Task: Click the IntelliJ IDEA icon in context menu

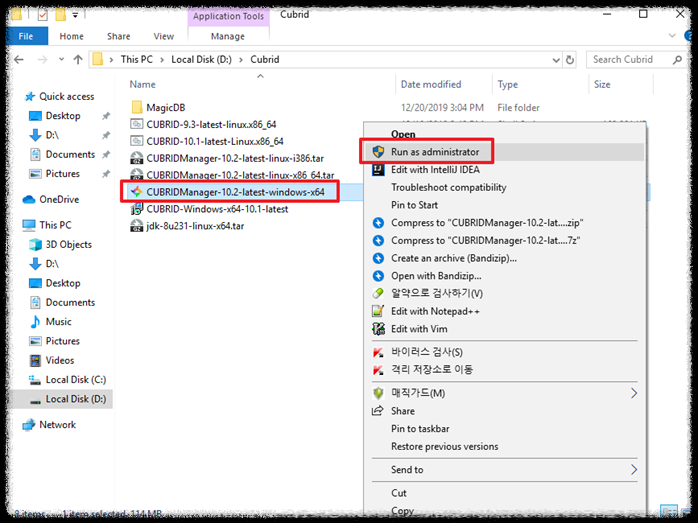Action: (x=378, y=170)
